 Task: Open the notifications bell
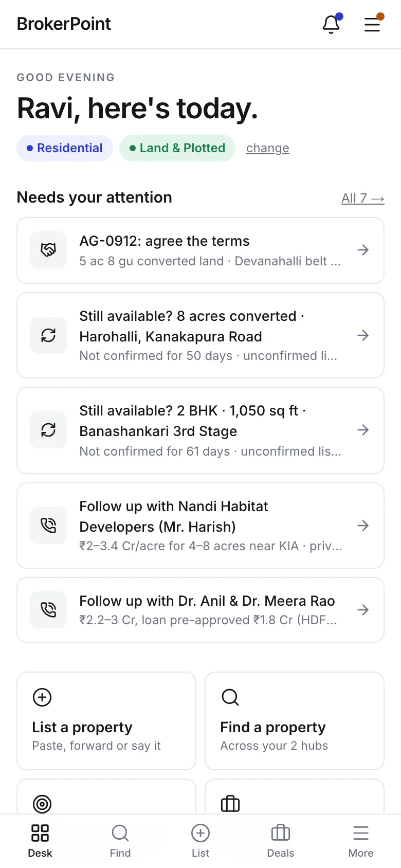tap(331, 24)
